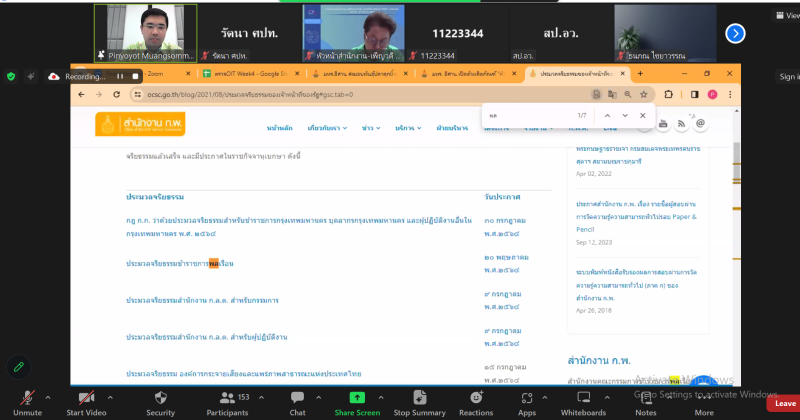The height and width of the screenshot is (420, 800).
Task: Open the ฝ่ายบริหาร menu item
Action: coord(452,128)
